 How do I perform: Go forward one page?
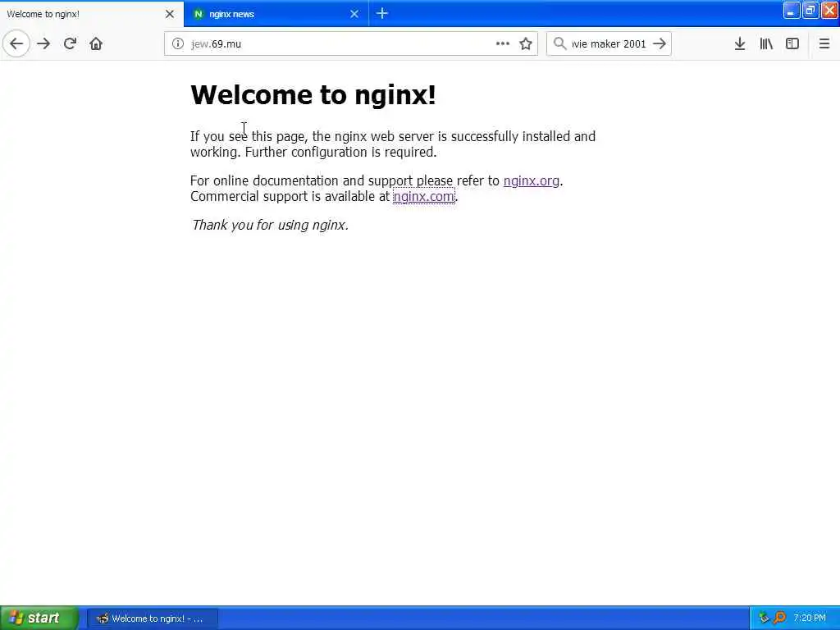[x=43, y=43]
